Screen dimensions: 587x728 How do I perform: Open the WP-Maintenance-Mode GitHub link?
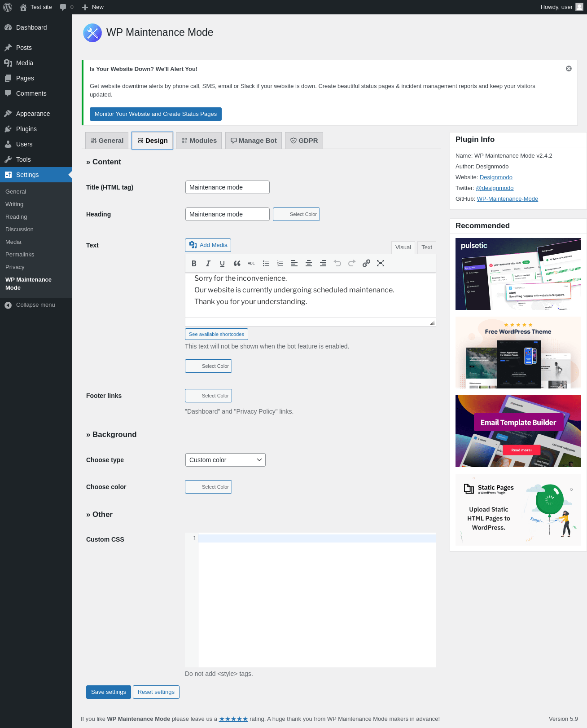507,199
